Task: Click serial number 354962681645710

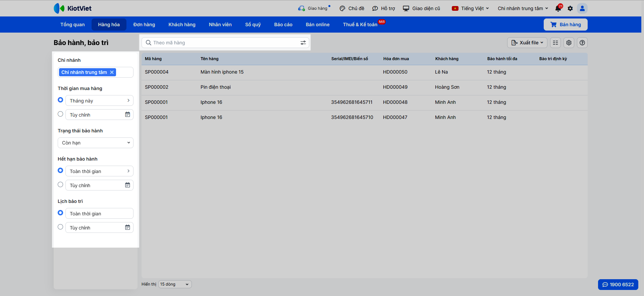Action: click(x=352, y=117)
